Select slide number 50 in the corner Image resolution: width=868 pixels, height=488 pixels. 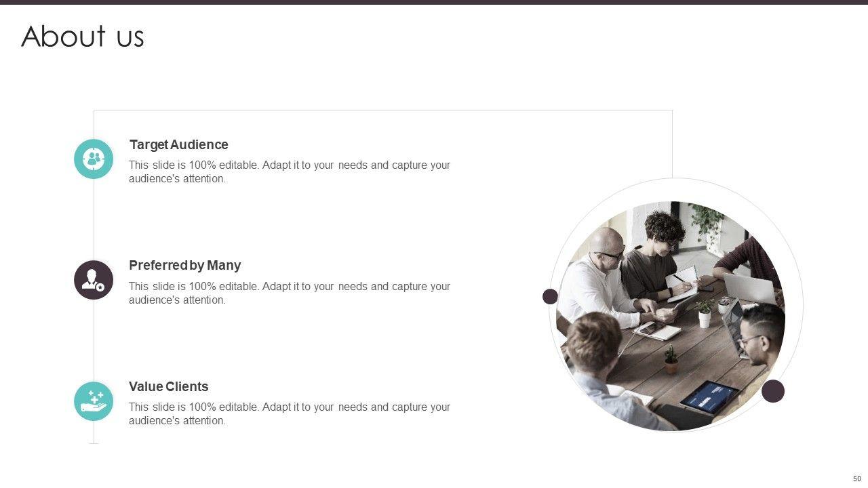(x=857, y=479)
